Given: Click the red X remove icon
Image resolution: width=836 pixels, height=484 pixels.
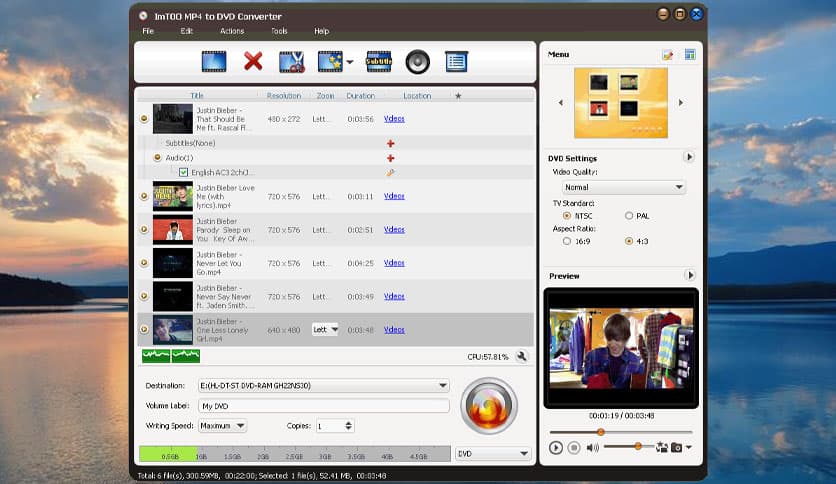Looking at the screenshot, I should [253, 61].
